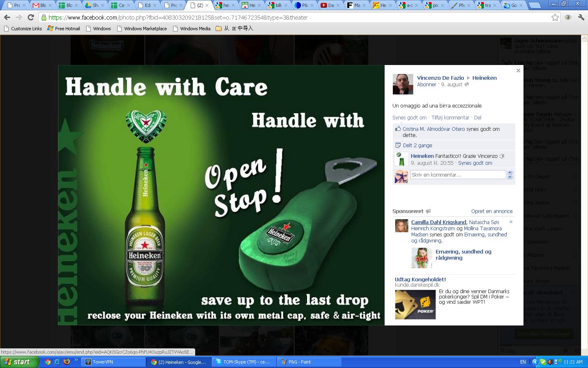
Task: Click the megaphone icon next to 'Sponsoreret'
Action: 428,211
